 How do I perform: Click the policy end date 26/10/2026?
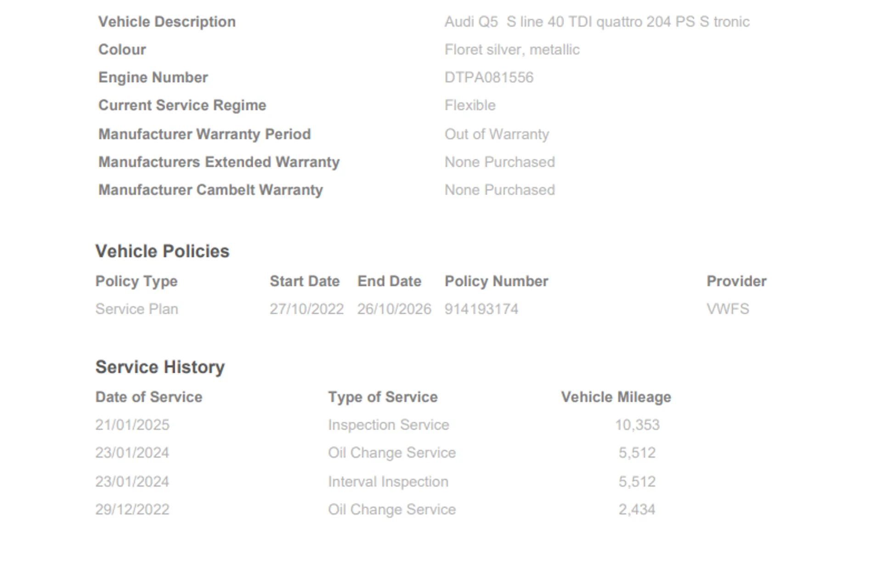tap(394, 309)
